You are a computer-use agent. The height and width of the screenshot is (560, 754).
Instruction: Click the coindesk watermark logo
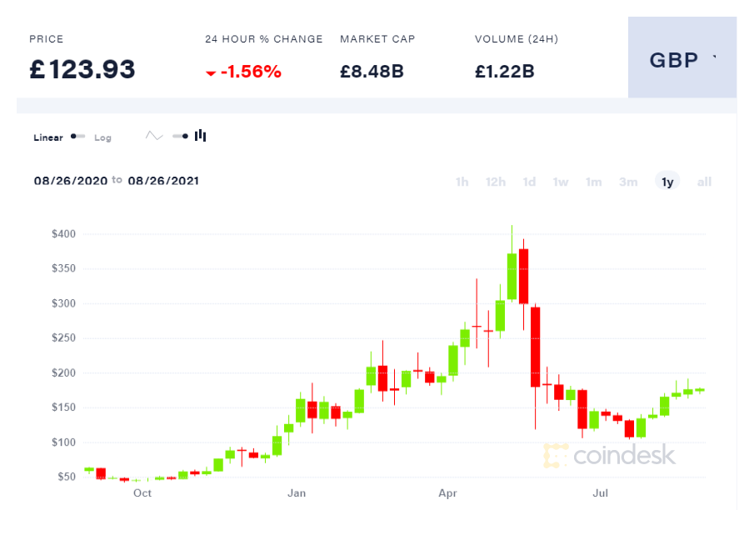click(x=610, y=456)
